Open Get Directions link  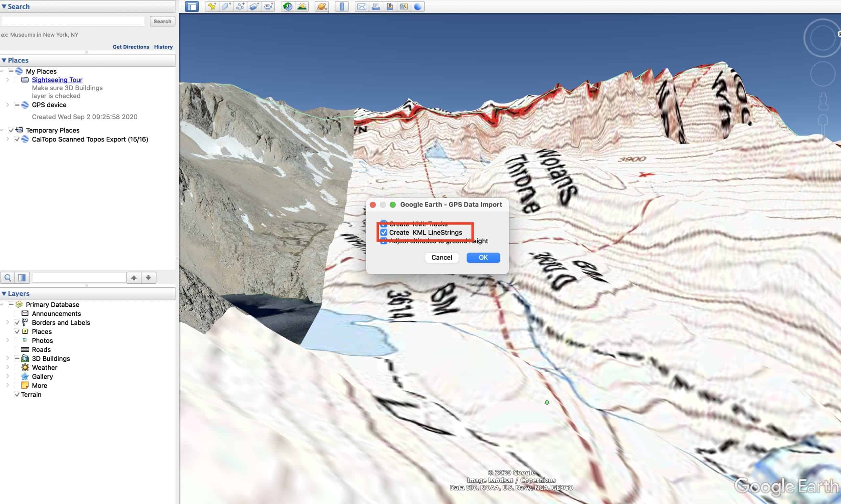(131, 47)
